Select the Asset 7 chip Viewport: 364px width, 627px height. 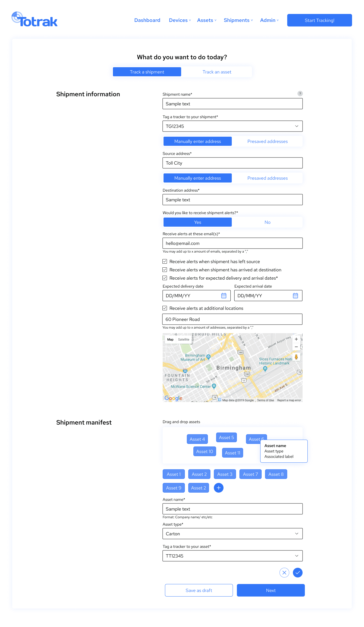click(251, 474)
